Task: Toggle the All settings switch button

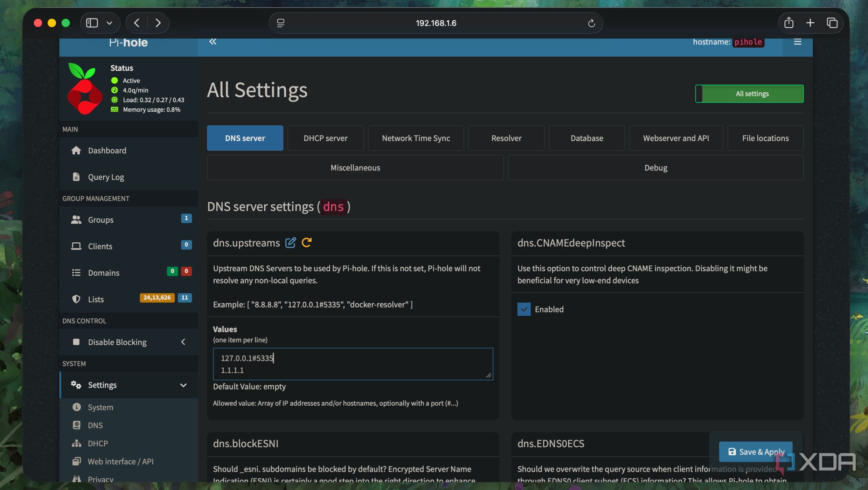Action: (x=749, y=94)
